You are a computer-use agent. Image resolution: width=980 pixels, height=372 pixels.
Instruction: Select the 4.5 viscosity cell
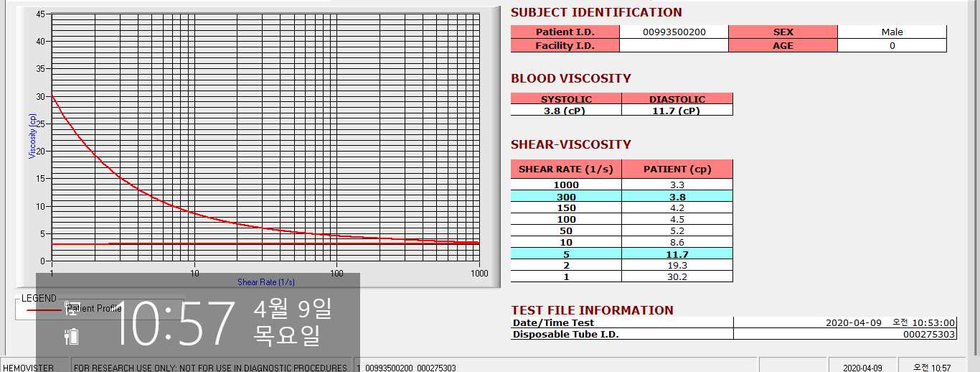click(x=677, y=219)
